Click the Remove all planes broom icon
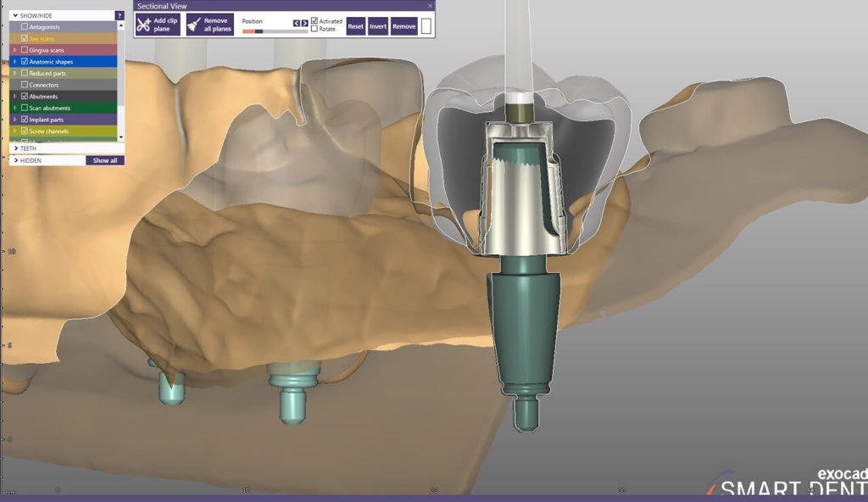Image resolution: width=868 pixels, height=502 pixels. 194,25
